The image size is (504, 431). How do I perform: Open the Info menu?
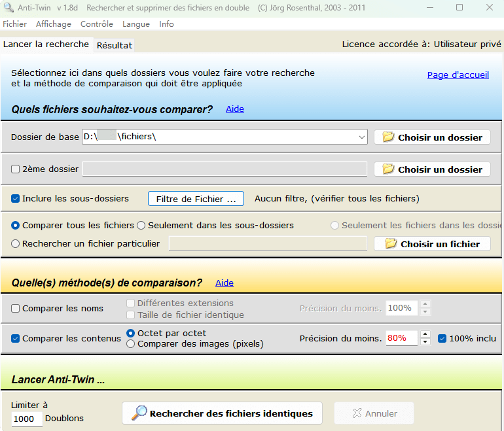(x=166, y=24)
